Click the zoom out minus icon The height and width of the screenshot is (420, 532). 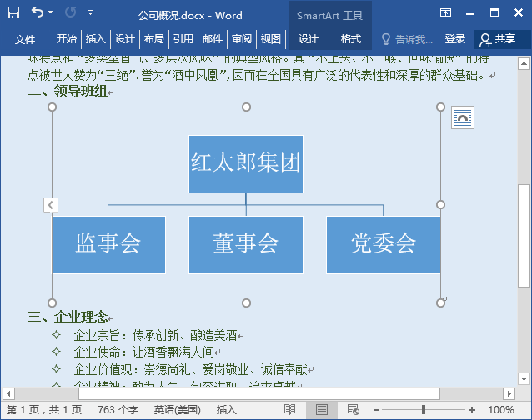[375, 410]
